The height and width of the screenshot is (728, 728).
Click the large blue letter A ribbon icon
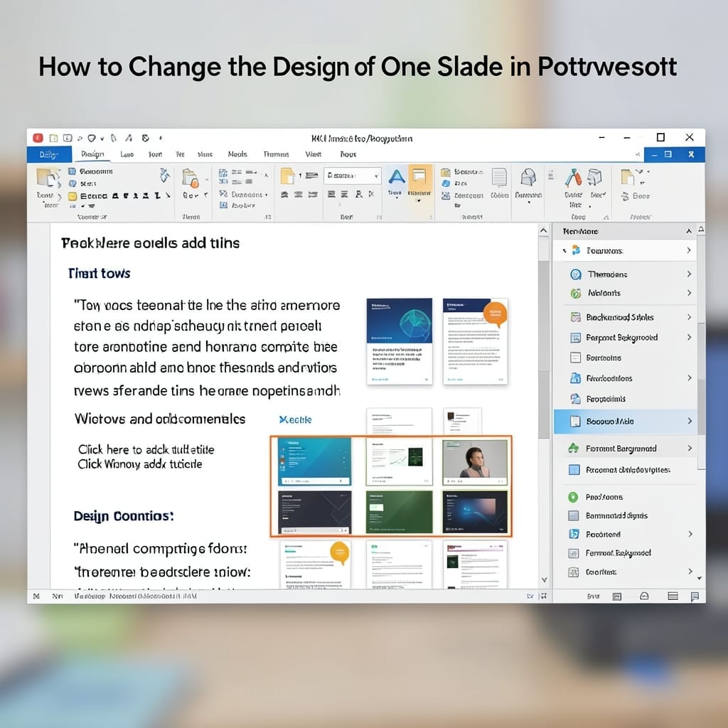point(396,178)
